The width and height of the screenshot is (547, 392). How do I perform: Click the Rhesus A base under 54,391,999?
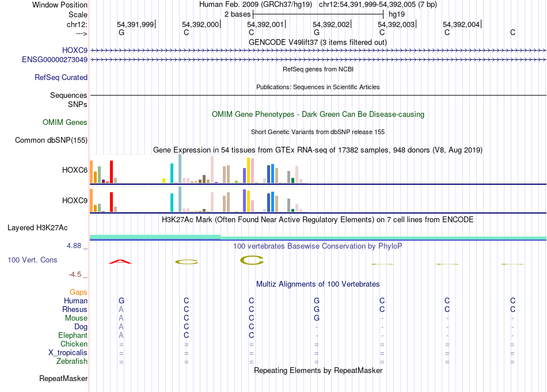point(121,309)
